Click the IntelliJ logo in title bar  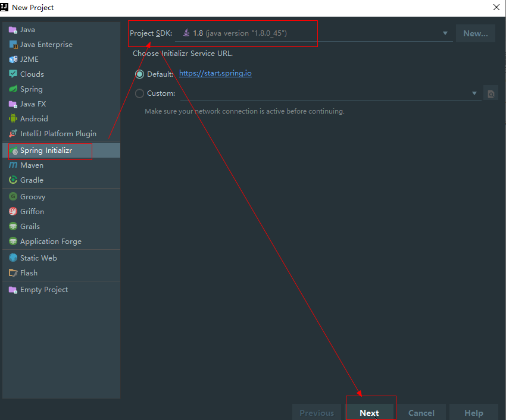pos(4,7)
